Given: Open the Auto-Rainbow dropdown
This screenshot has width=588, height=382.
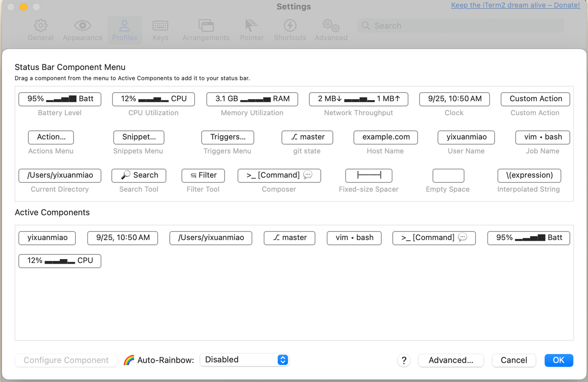Looking at the screenshot, I should tap(244, 360).
